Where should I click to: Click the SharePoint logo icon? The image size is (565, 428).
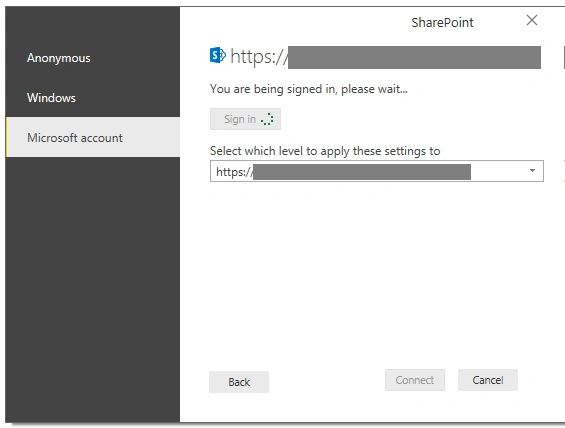[218, 55]
